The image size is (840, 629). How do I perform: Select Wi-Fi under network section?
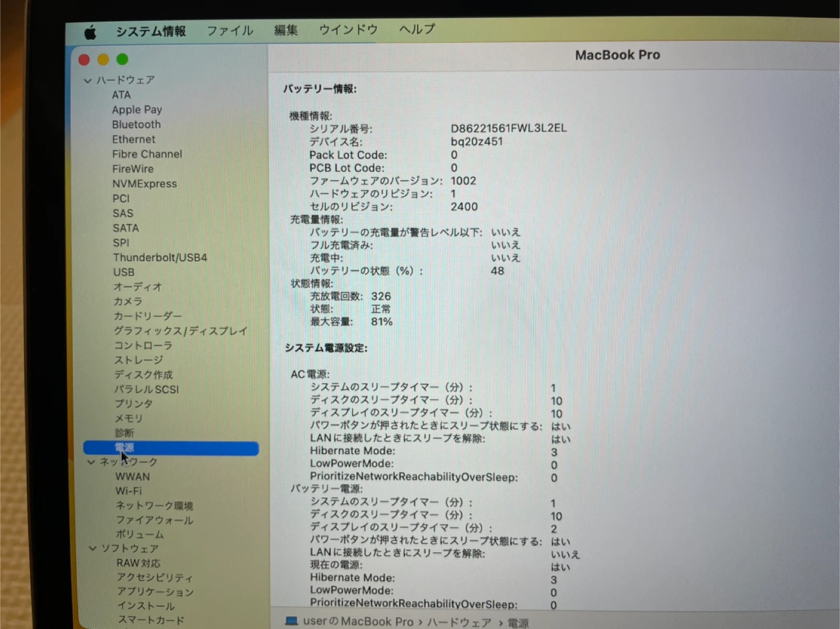click(128, 491)
